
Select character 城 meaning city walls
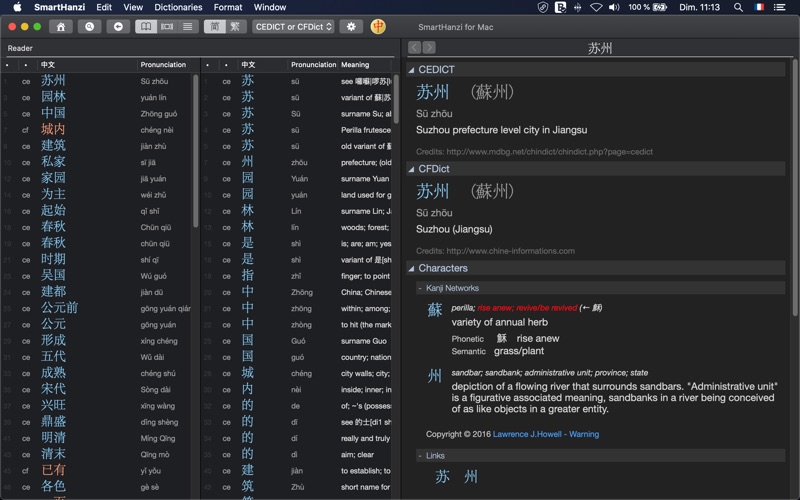click(x=247, y=373)
